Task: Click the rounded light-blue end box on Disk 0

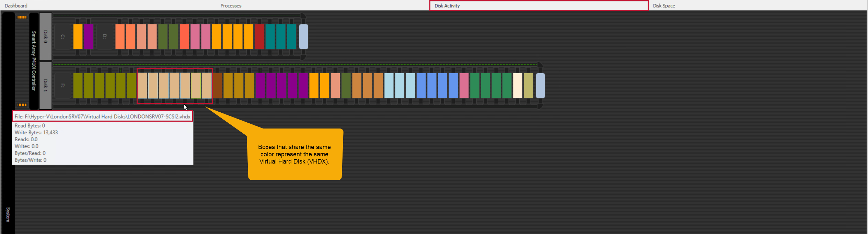Action: click(303, 37)
